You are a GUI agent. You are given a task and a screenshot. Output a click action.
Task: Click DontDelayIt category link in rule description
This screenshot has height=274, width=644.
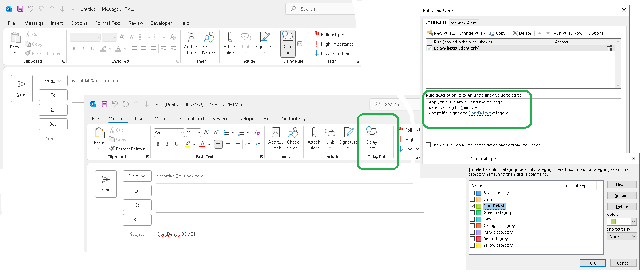coord(479,113)
